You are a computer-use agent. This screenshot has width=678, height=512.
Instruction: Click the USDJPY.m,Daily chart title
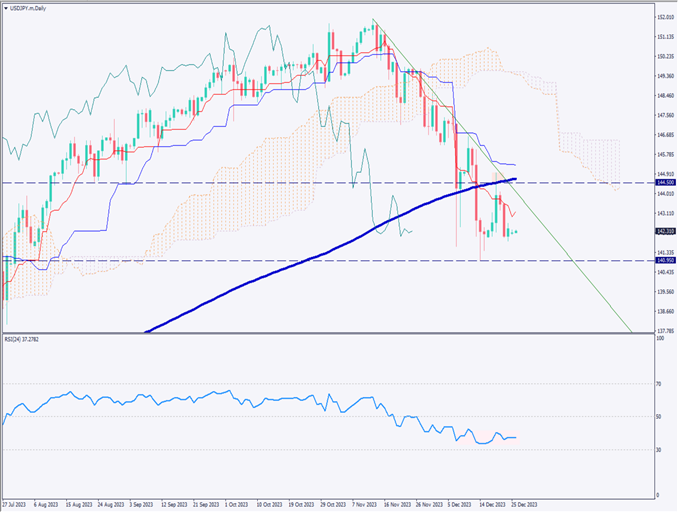click(x=34, y=6)
